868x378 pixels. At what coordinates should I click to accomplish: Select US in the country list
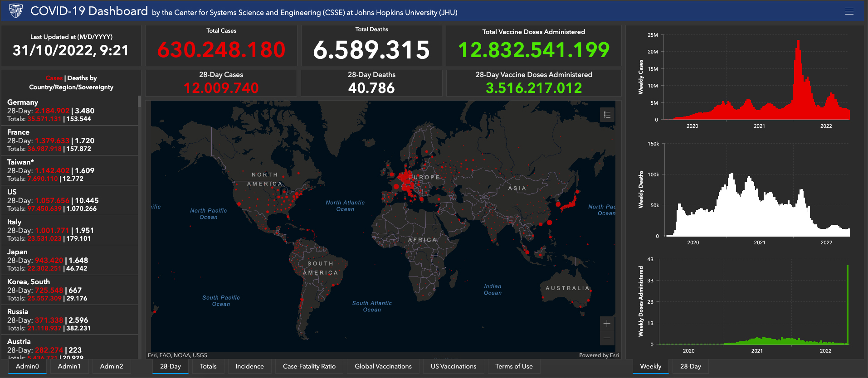point(70,200)
